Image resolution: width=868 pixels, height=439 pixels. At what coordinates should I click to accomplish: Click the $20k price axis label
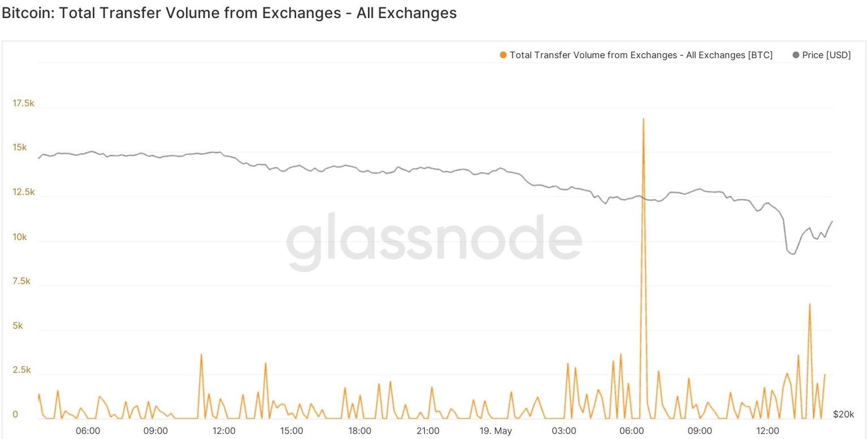pos(843,415)
